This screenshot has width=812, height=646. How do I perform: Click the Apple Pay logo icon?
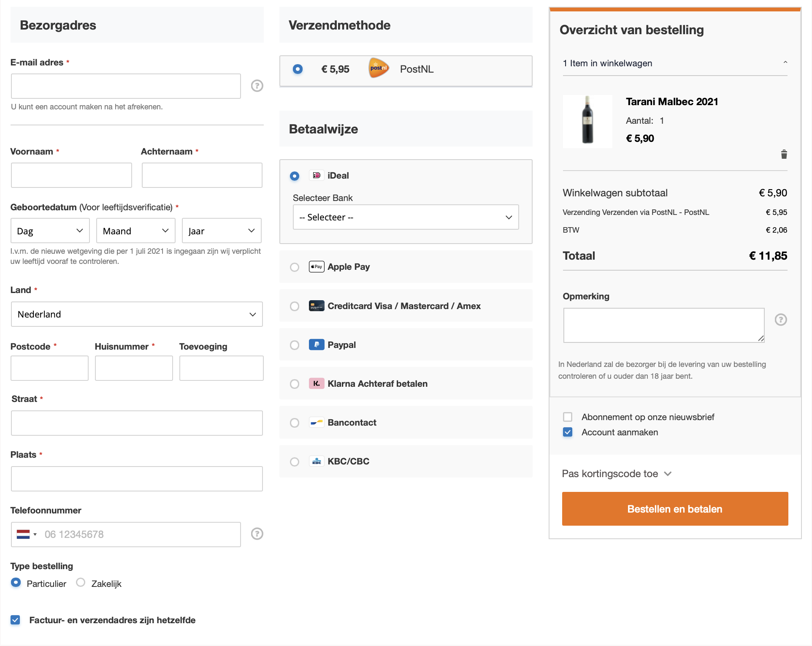(317, 266)
